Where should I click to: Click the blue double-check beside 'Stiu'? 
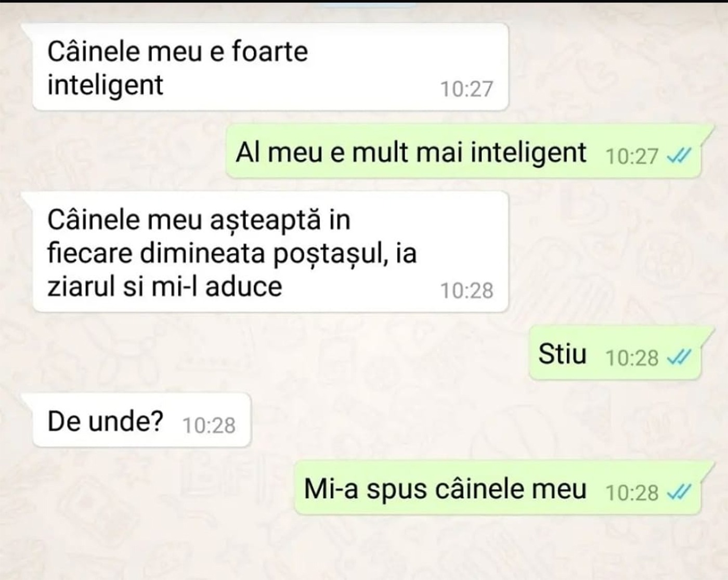[679, 357]
